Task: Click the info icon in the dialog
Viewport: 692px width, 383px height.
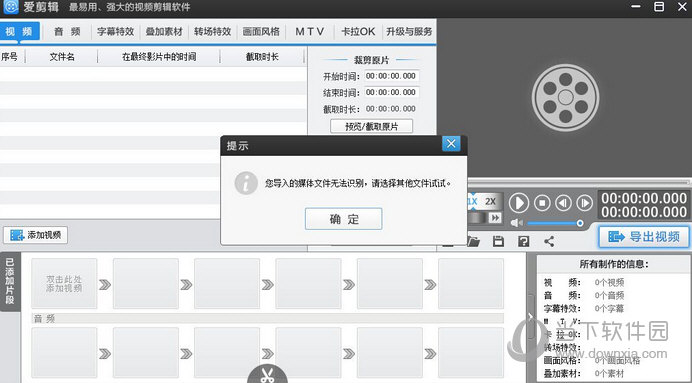Action: tap(246, 183)
